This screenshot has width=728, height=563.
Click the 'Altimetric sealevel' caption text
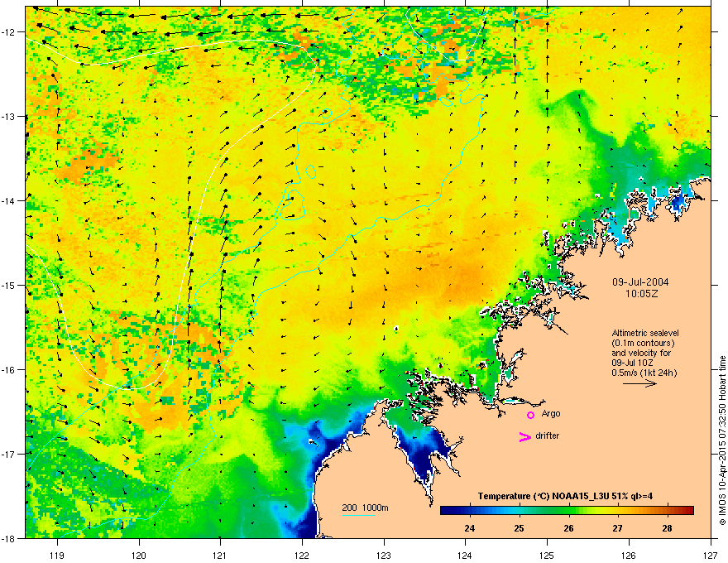645,333
